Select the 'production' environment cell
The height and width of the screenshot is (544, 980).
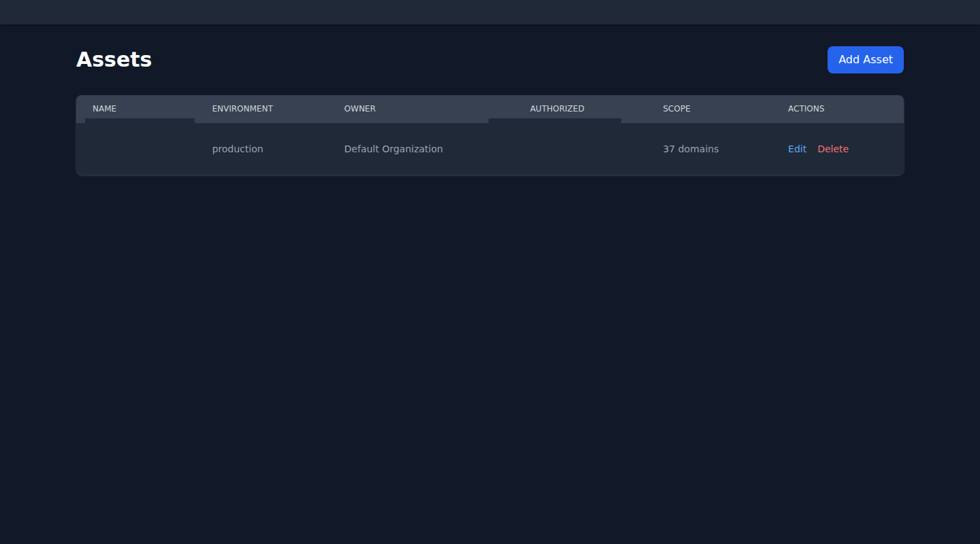pyautogui.click(x=238, y=149)
